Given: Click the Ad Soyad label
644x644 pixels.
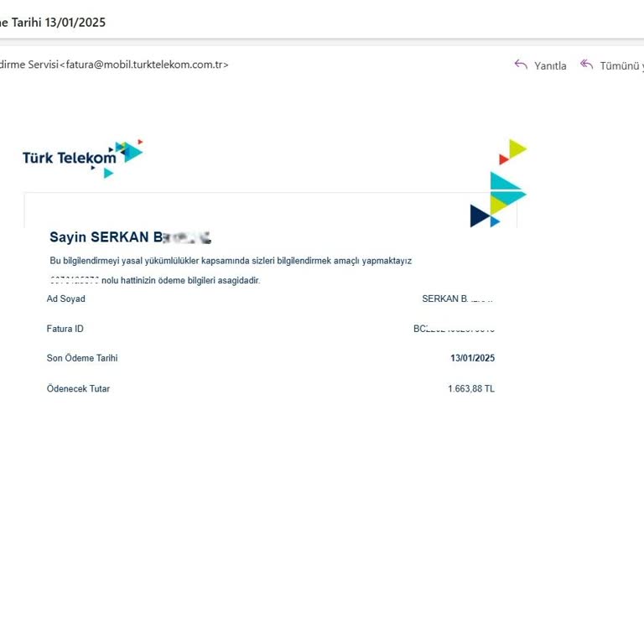Looking at the screenshot, I should coord(65,299).
